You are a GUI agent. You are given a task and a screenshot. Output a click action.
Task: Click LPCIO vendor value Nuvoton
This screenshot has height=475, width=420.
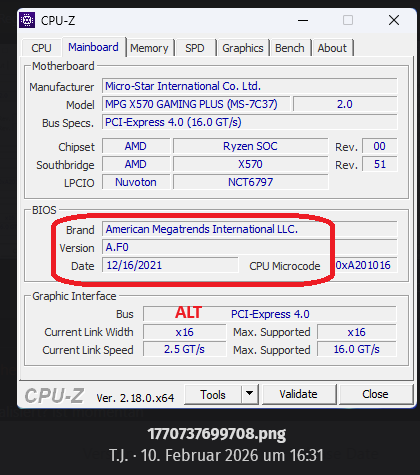(x=136, y=182)
